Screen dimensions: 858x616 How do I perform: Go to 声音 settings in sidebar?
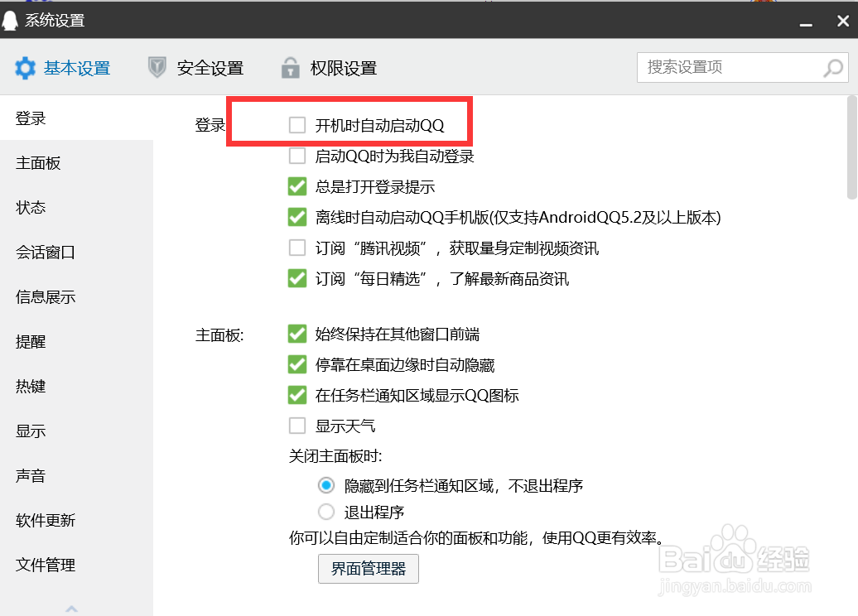pyautogui.click(x=76, y=476)
